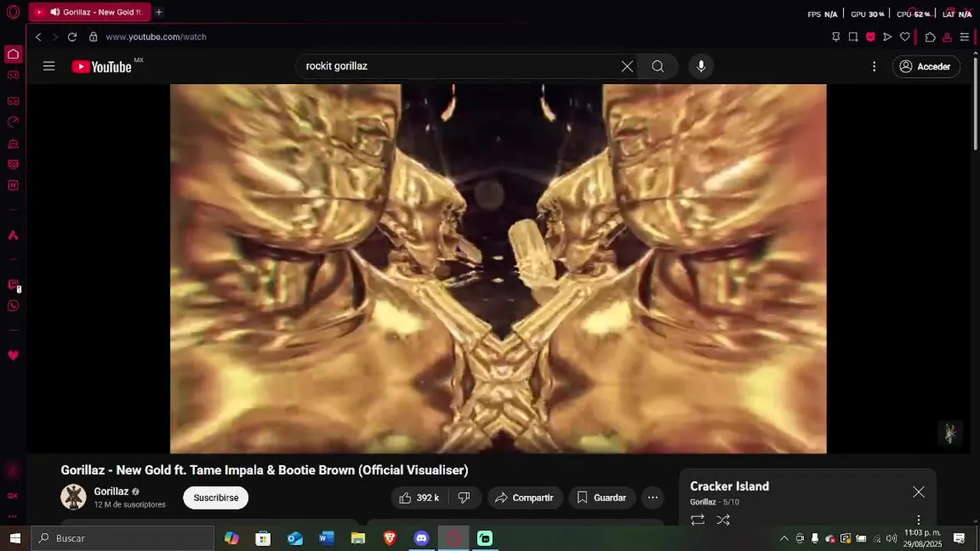Click the Suscribirse button
The width and height of the screenshot is (980, 551).
216,497
